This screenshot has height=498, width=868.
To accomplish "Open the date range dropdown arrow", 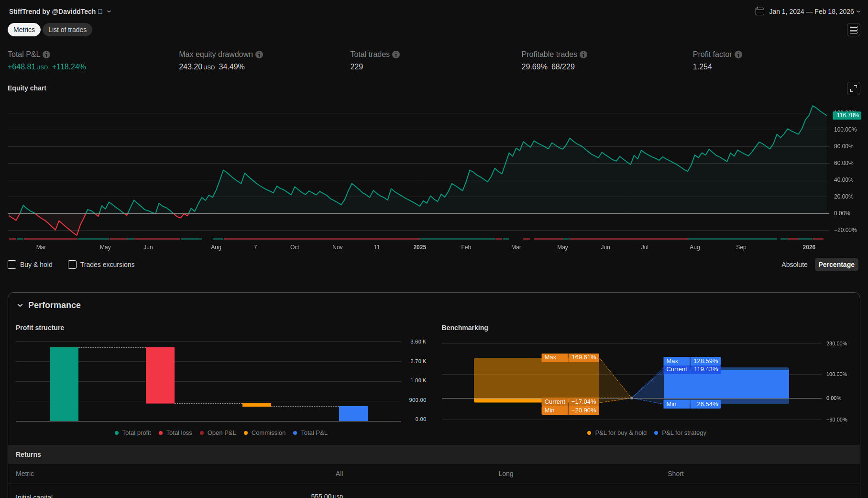I will 858,11.
